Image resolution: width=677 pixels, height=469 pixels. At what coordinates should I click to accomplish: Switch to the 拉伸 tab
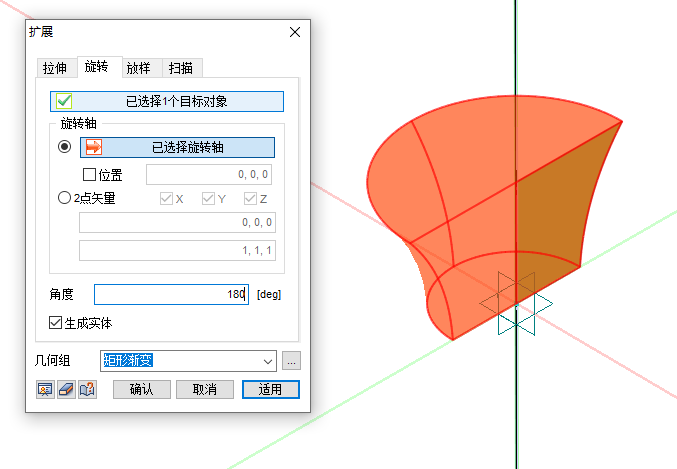coord(55,68)
